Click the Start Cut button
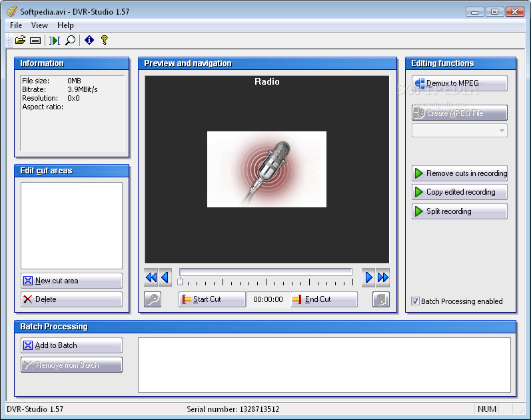The height and width of the screenshot is (420, 531). click(212, 299)
